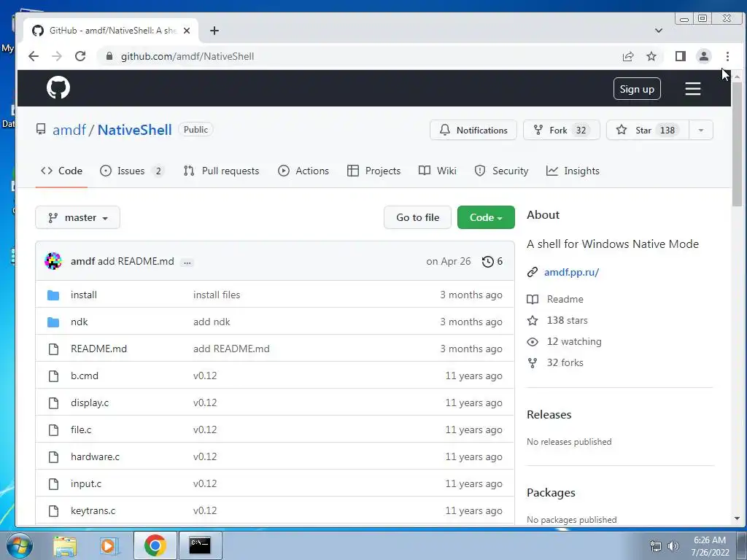Open the keytrans.c file
Screen dimensions: 747x560
(93, 511)
